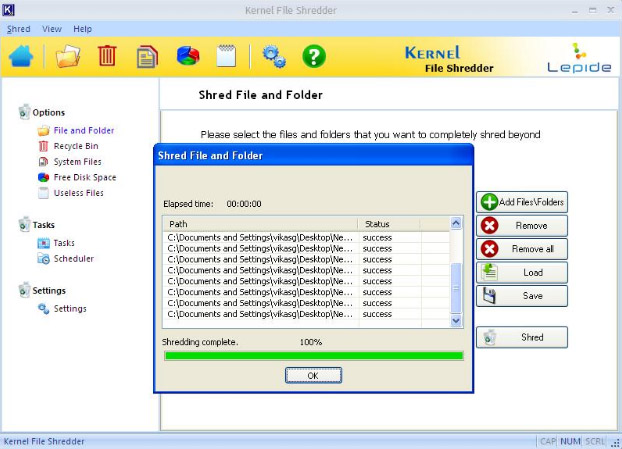The height and width of the screenshot is (449, 622).
Task: Select Useless Files in sidebar
Action: (x=79, y=193)
